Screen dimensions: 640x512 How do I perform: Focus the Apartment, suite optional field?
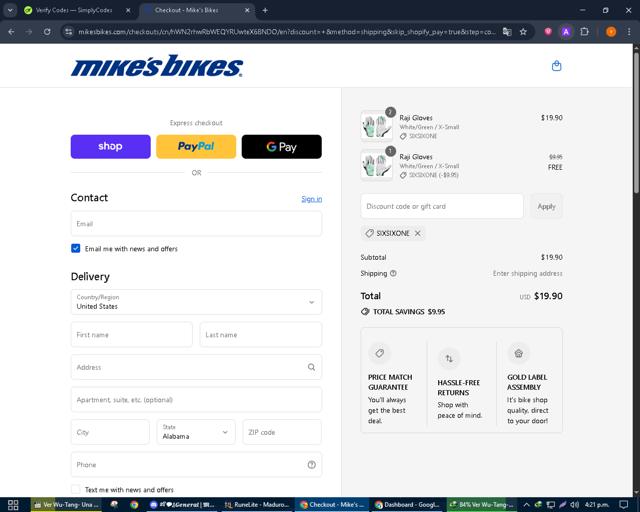pyautogui.click(x=196, y=400)
